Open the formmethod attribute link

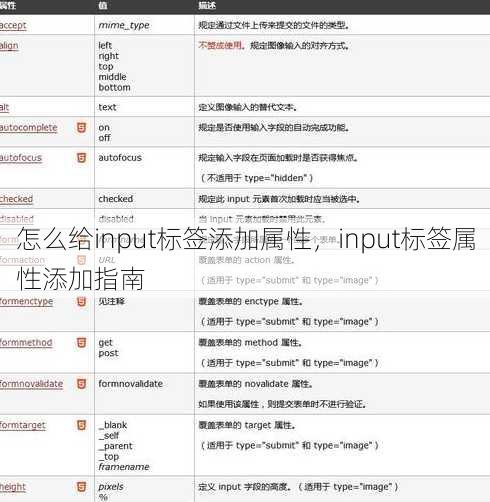pyautogui.click(x=26, y=343)
